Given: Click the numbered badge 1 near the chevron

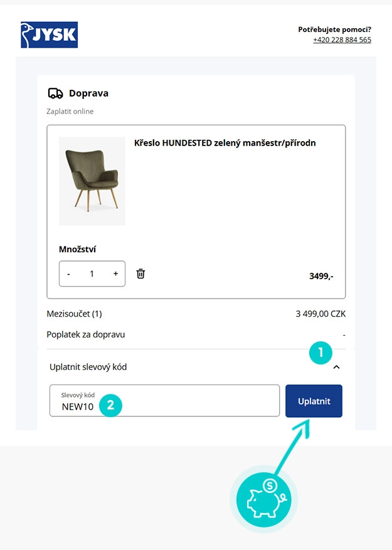Looking at the screenshot, I should 321,353.
